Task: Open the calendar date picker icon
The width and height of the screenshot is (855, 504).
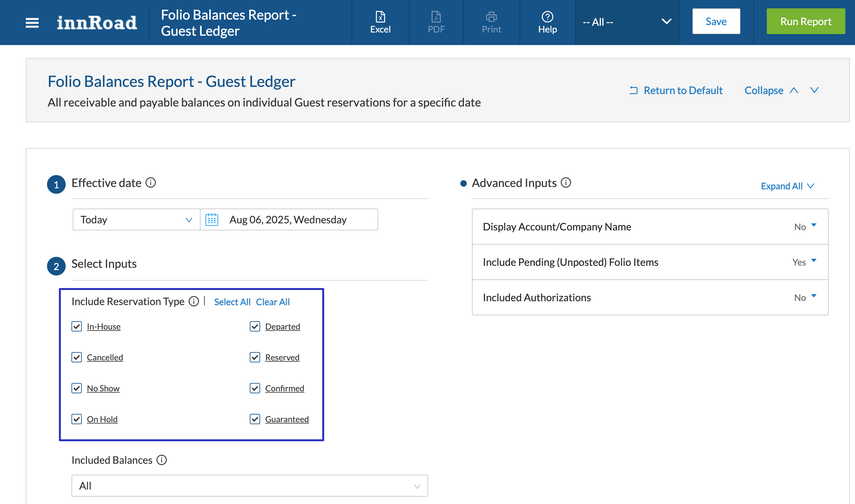Action: pos(211,220)
